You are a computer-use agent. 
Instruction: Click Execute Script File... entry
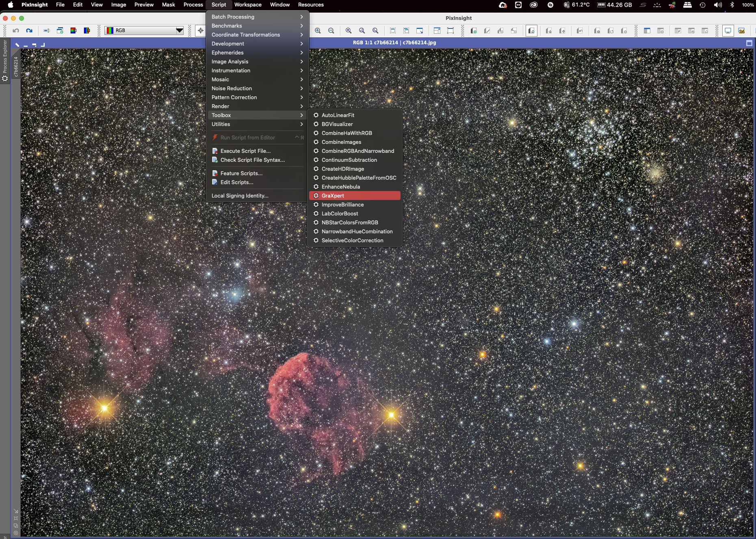(245, 151)
